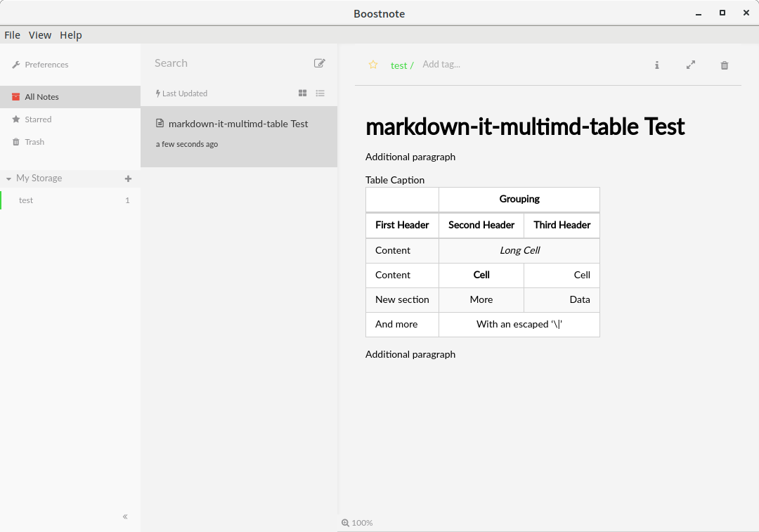The height and width of the screenshot is (532, 759).
Task: Create a new note with the pencil icon
Action: click(320, 63)
